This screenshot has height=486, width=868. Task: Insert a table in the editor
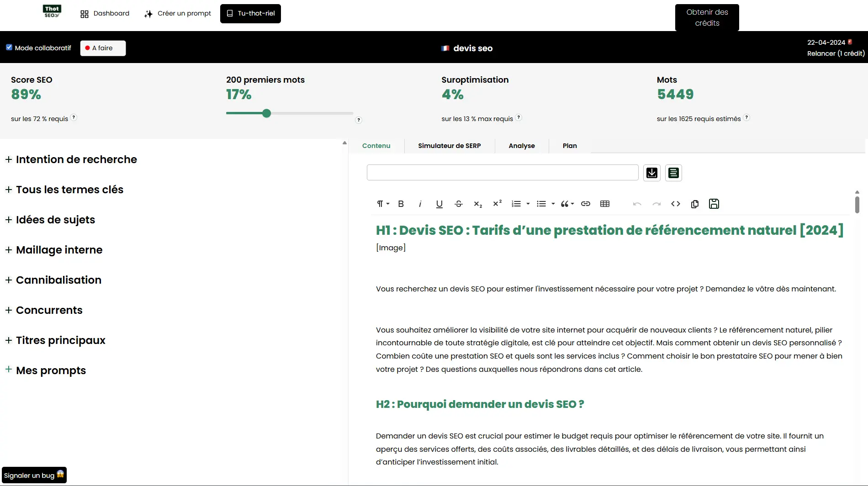(x=604, y=204)
